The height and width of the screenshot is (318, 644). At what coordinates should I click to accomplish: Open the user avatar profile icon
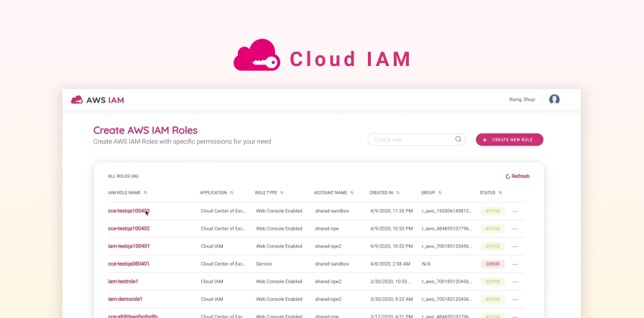tap(554, 99)
